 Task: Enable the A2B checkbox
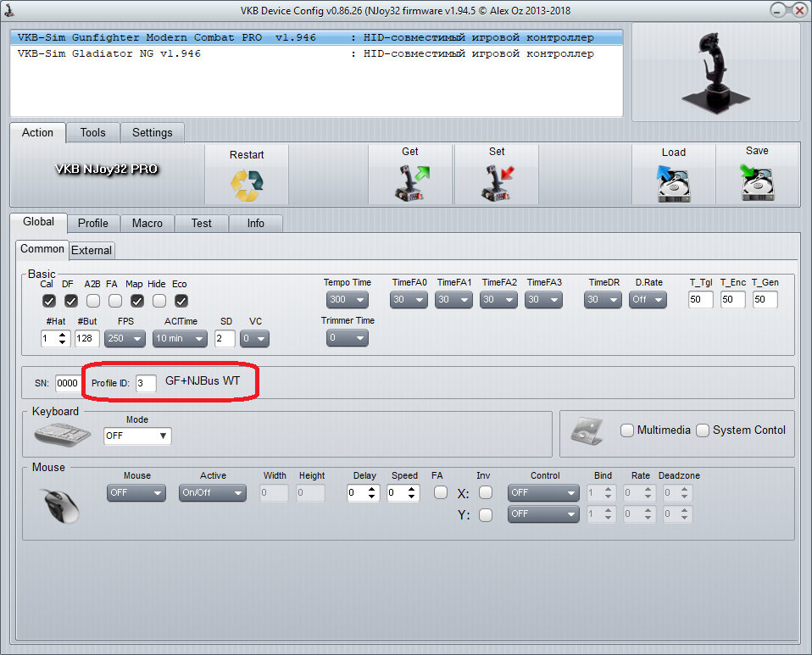coord(93,300)
